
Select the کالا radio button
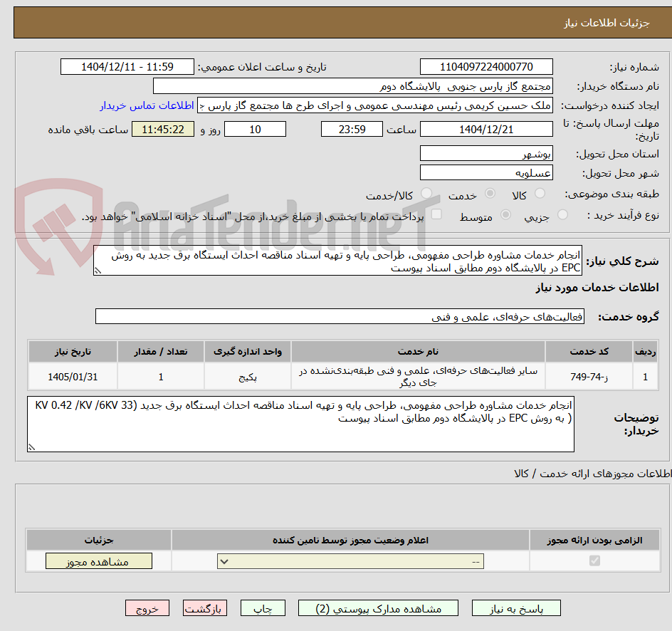pos(540,194)
